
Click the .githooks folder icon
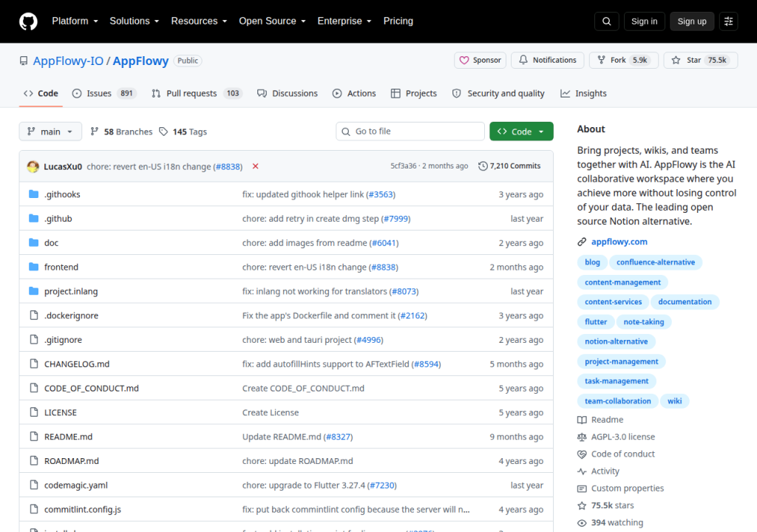(x=33, y=194)
